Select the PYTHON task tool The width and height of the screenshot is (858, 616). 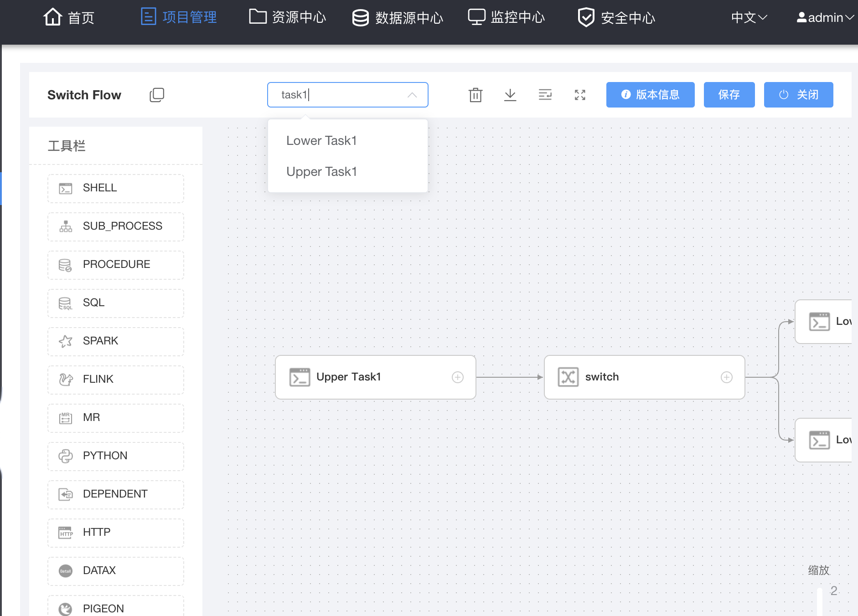point(116,456)
